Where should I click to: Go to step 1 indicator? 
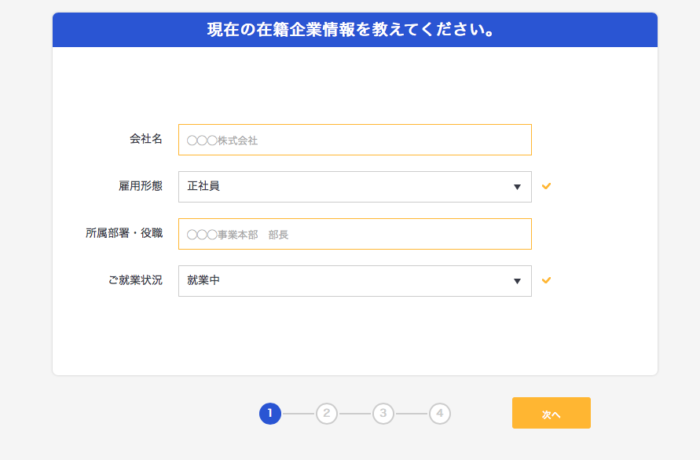pyautogui.click(x=270, y=414)
